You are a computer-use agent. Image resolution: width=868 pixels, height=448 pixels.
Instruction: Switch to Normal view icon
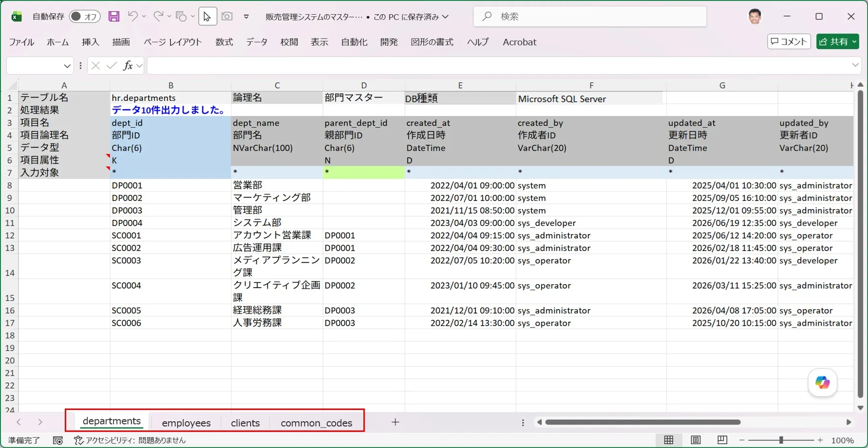click(669, 440)
